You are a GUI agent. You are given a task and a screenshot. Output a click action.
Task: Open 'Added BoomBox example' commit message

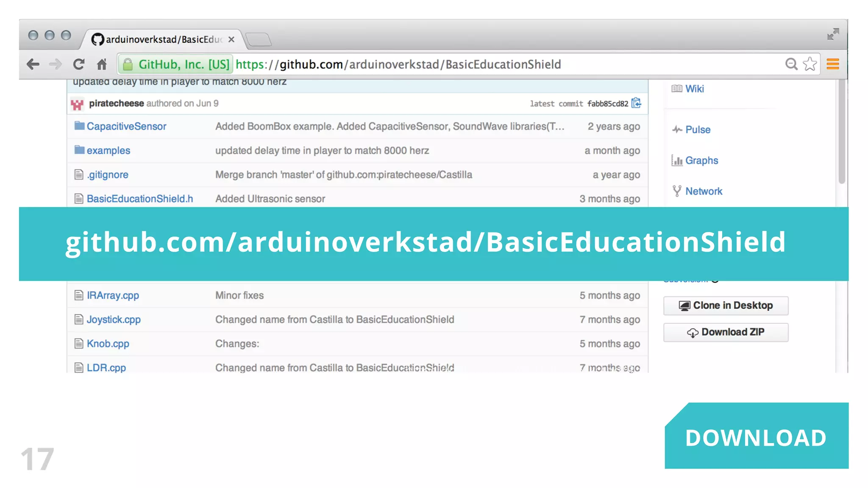tap(389, 126)
